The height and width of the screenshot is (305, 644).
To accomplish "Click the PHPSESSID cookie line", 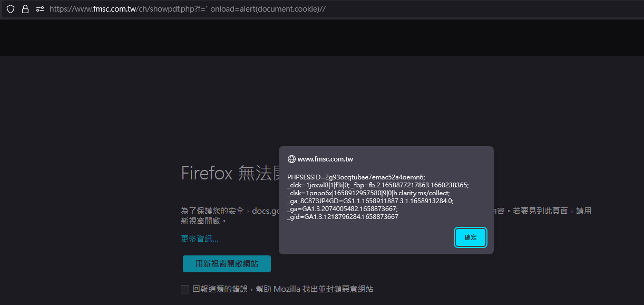I will coord(356,177).
